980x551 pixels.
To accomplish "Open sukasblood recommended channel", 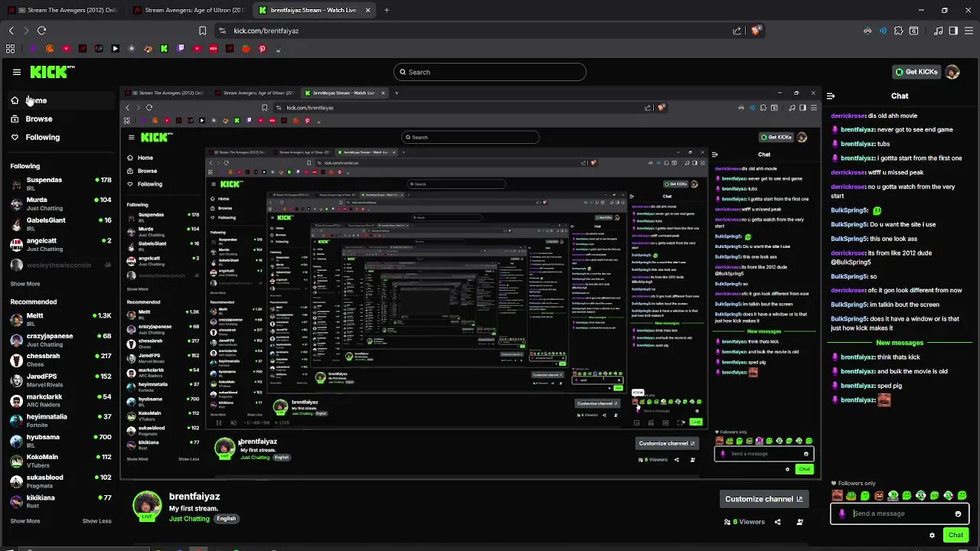I will coord(60,481).
